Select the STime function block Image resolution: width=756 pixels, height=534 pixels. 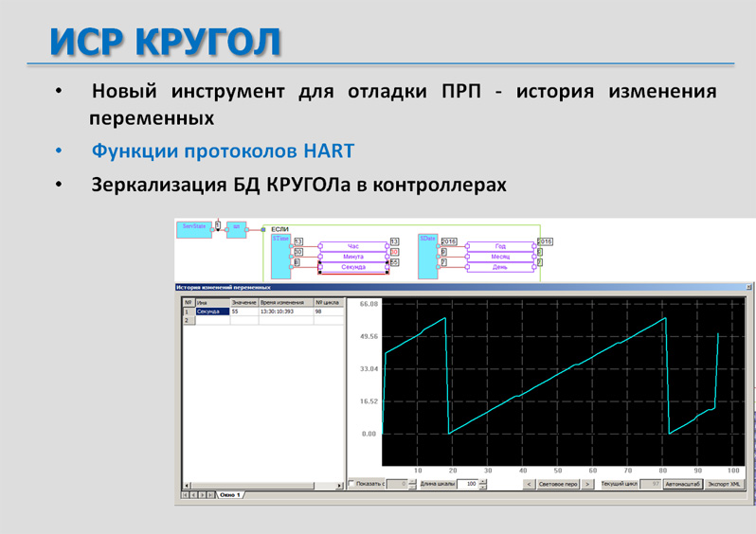tap(280, 256)
